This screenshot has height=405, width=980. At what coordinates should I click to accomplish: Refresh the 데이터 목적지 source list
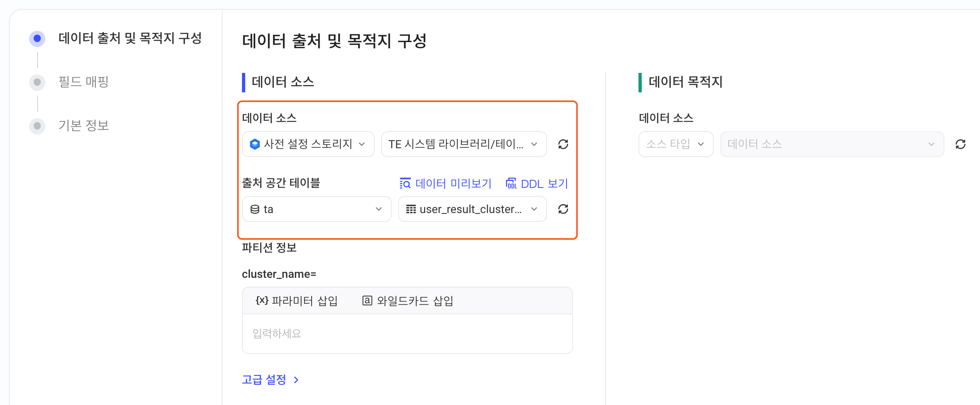[x=960, y=144]
